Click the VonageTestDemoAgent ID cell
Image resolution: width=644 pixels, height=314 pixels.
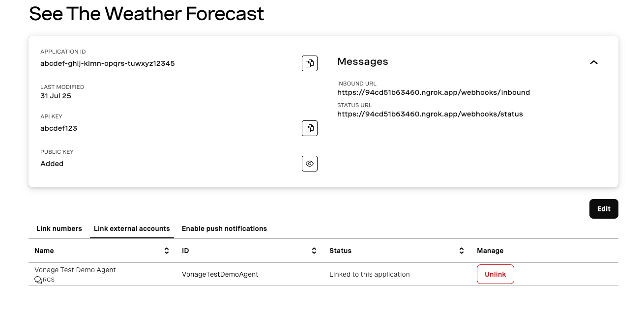coord(220,274)
